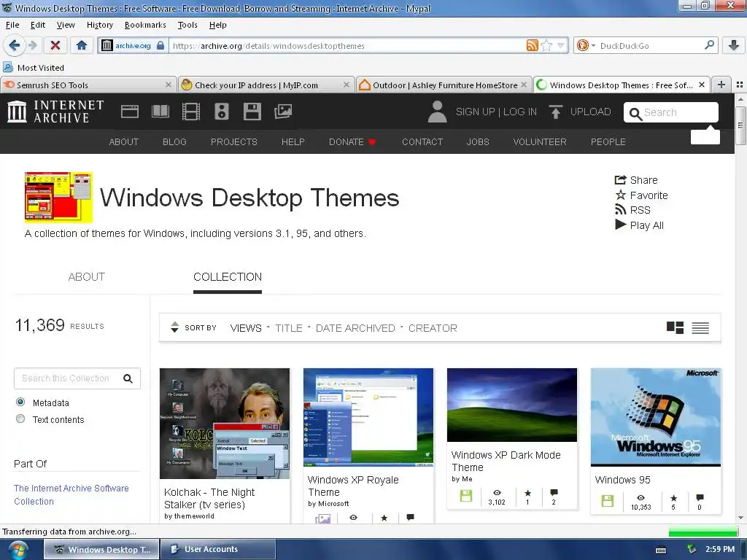The width and height of the screenshot is (747, 560).
Task: Close the Semrush SEO Tools tab
Action: 169,85
